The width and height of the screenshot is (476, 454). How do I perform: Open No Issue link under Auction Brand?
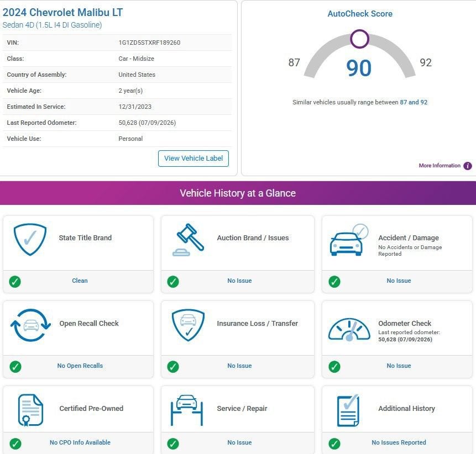coord(239,281)
